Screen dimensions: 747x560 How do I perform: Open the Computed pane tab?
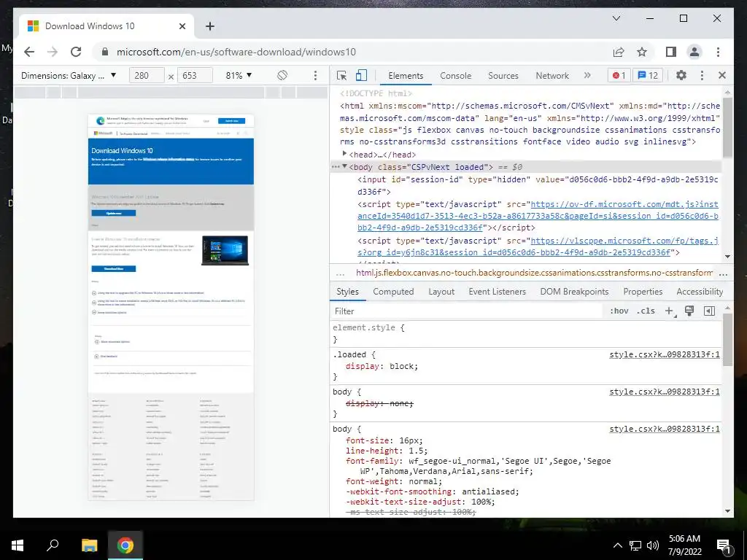(x=393, y=292)
